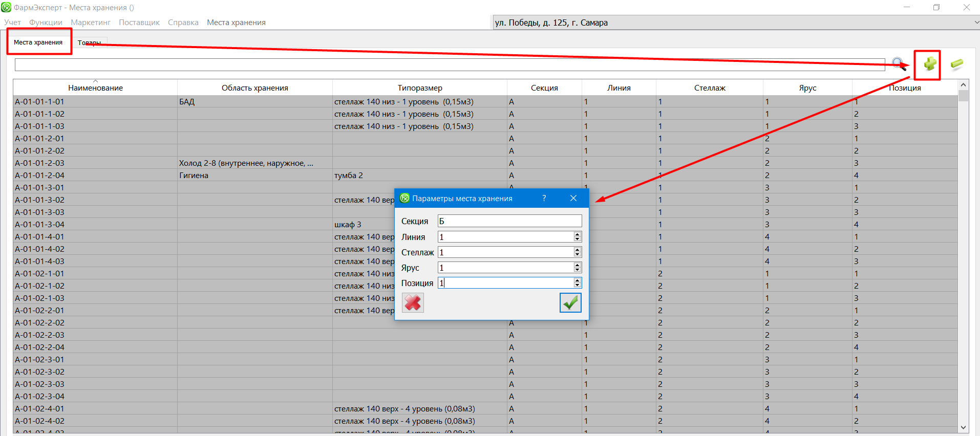Click the green minus remove storage place icon
Viewport: 980px width, 436px height.
pyautogui.click(x=956, y=64)
